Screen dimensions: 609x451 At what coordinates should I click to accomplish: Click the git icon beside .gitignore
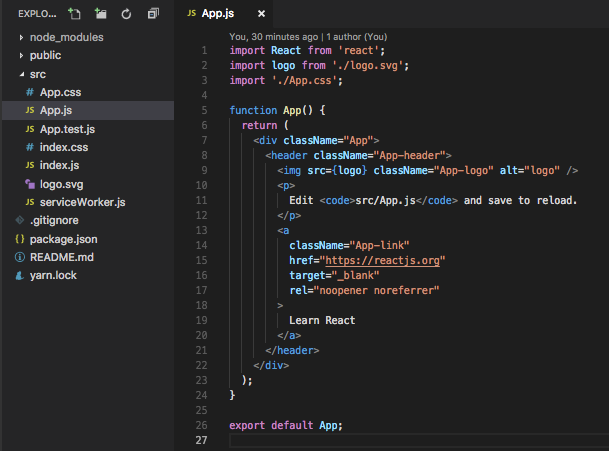(20, 220)
